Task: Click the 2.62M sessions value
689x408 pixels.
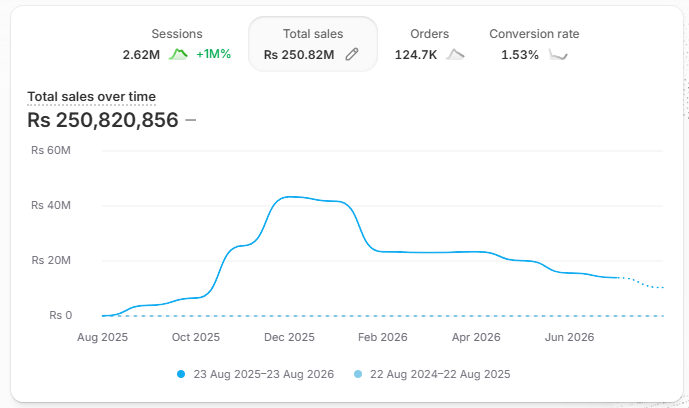Action: coord(141,54)
